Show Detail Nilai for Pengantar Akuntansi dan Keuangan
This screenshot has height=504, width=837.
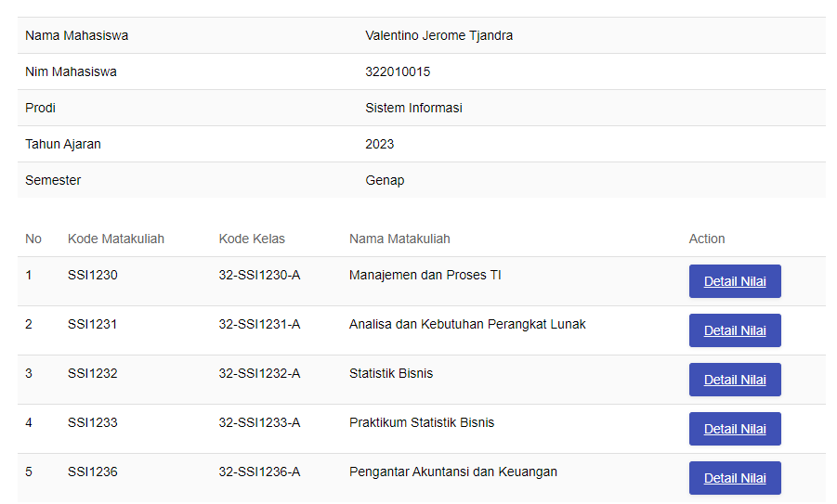click(735, 478)
